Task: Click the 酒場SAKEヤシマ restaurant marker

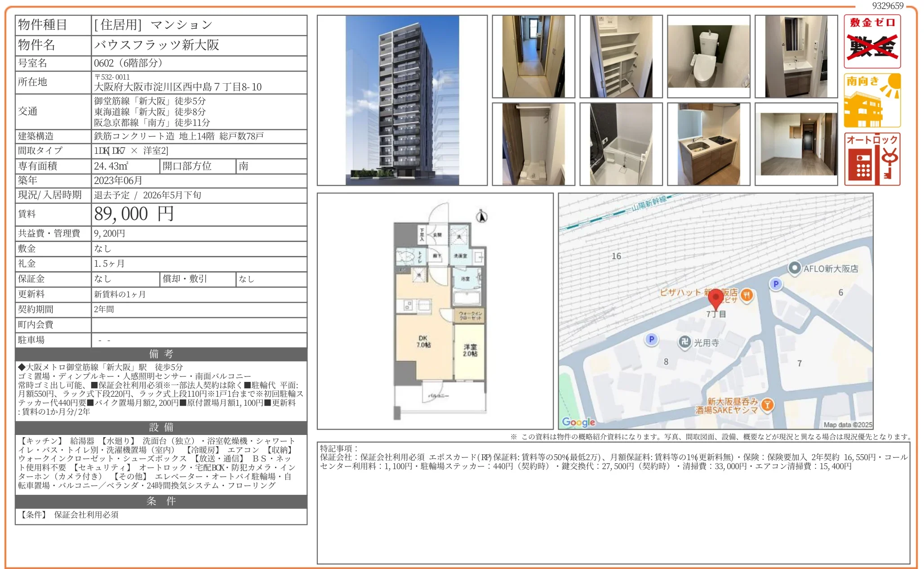Action: pos(768,404)
